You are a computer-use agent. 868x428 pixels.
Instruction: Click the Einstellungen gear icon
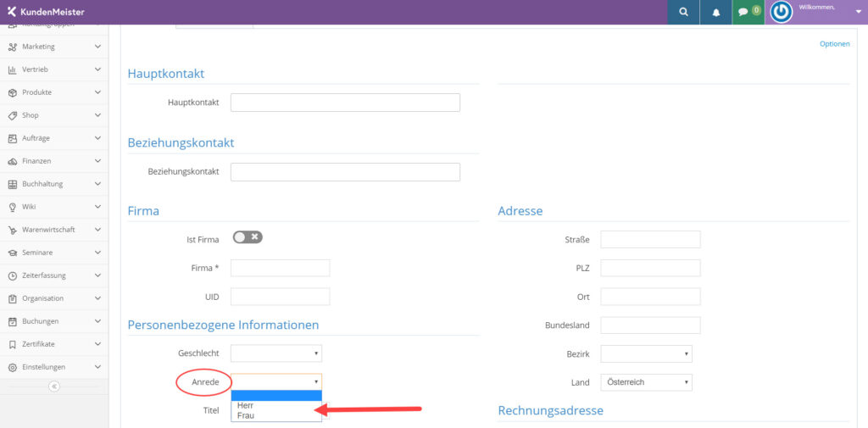[x=12, y=367]
